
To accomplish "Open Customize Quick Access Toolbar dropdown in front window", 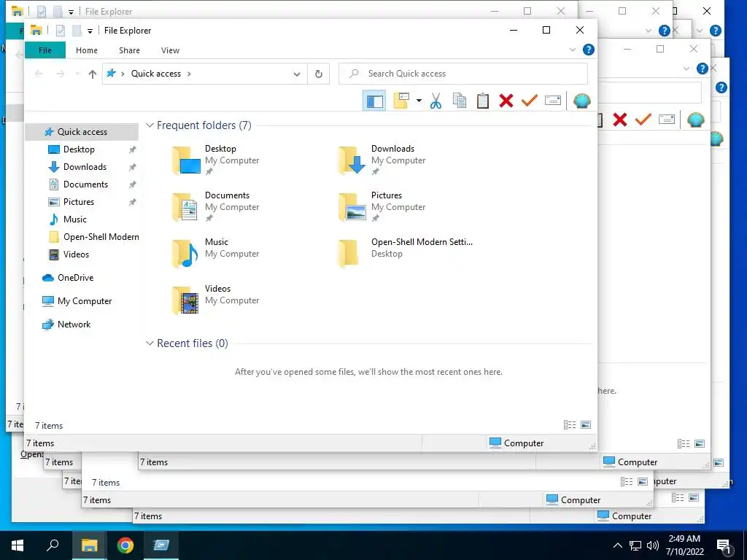I will (90, 31).
